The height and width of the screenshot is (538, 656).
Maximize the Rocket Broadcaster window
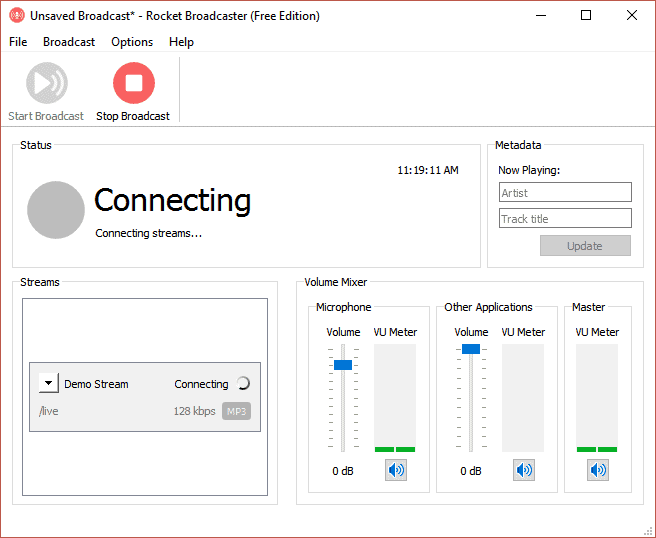point(586,15)
